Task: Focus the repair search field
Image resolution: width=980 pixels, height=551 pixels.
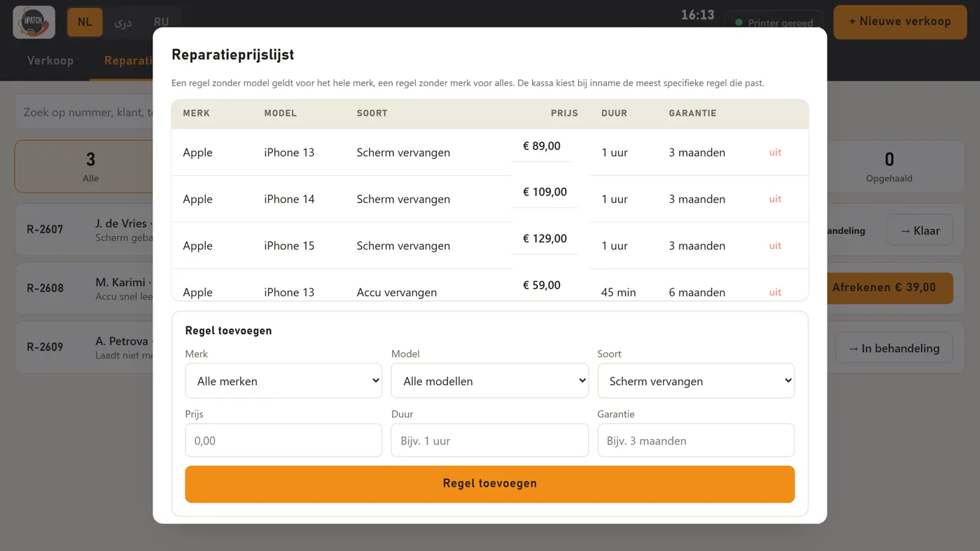Action: coord(85,112)
